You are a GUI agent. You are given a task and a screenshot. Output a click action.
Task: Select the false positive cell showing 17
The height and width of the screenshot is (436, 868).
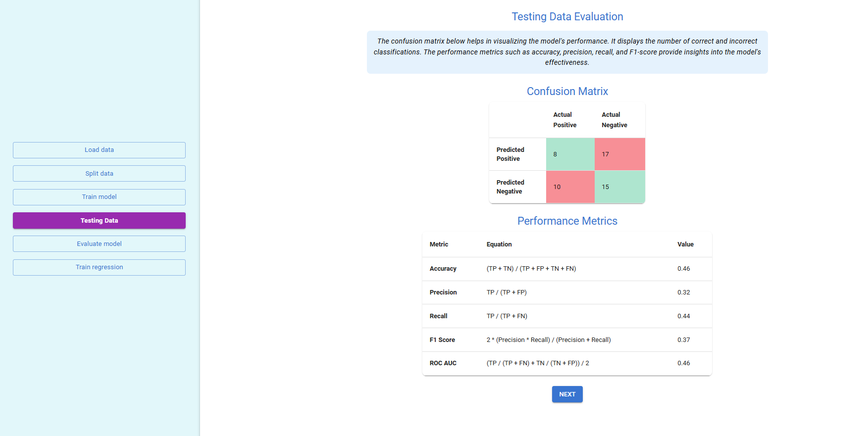tap(619, 154)
